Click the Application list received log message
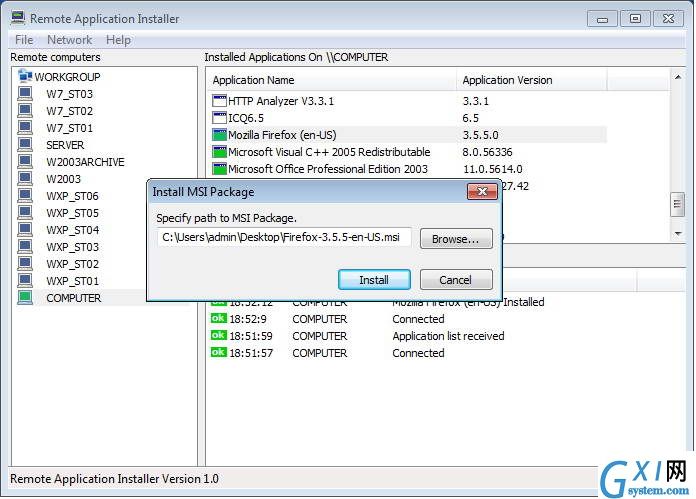Image resolution: width=696 pixels, height=499 pixels. pos(448,336)
